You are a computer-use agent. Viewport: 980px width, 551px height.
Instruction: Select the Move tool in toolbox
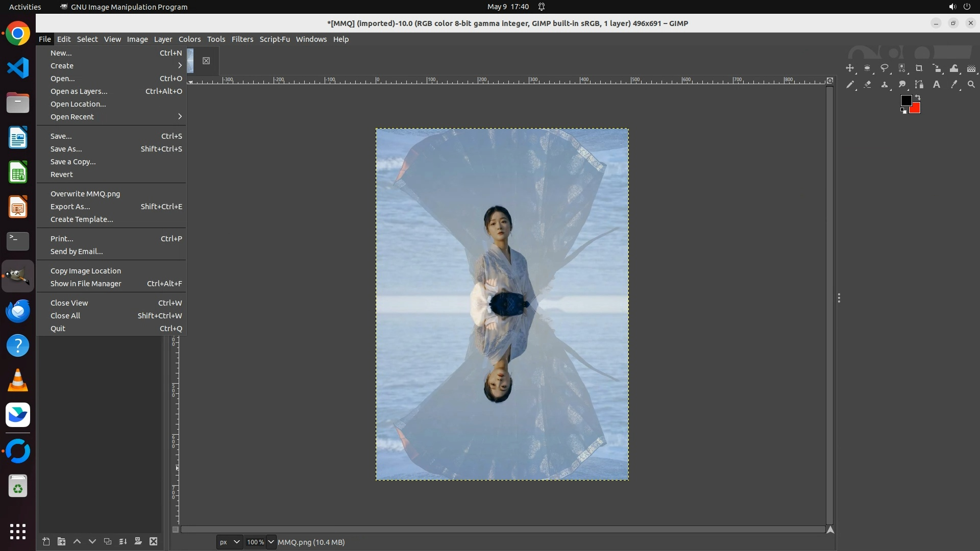pos(850,68)
